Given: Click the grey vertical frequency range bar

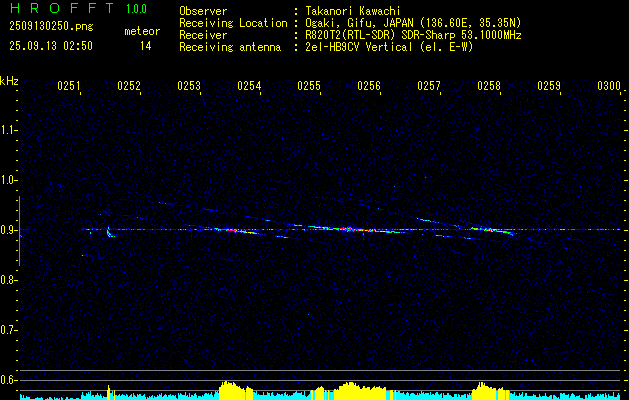Looking at the screenshot, I should pos(19,231).
